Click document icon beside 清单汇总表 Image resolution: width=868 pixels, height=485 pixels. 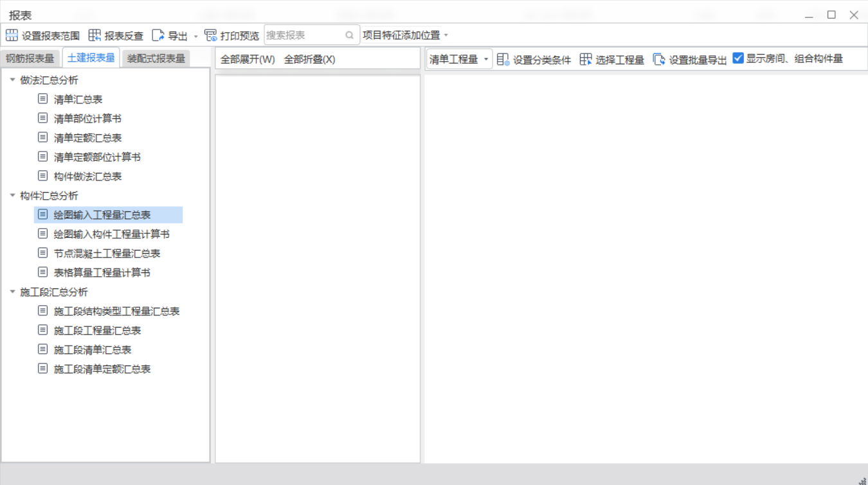coord(42,99)
